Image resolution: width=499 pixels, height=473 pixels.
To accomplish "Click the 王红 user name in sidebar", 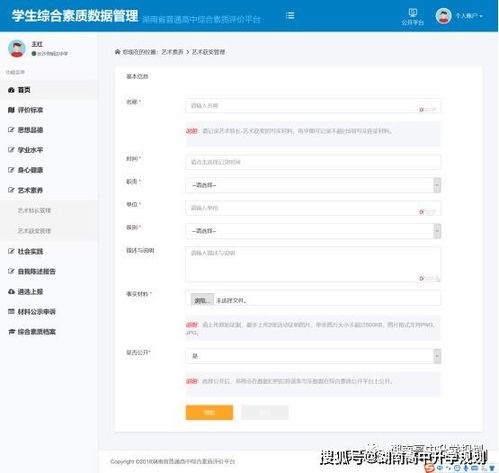I will [x=37, y=44].
